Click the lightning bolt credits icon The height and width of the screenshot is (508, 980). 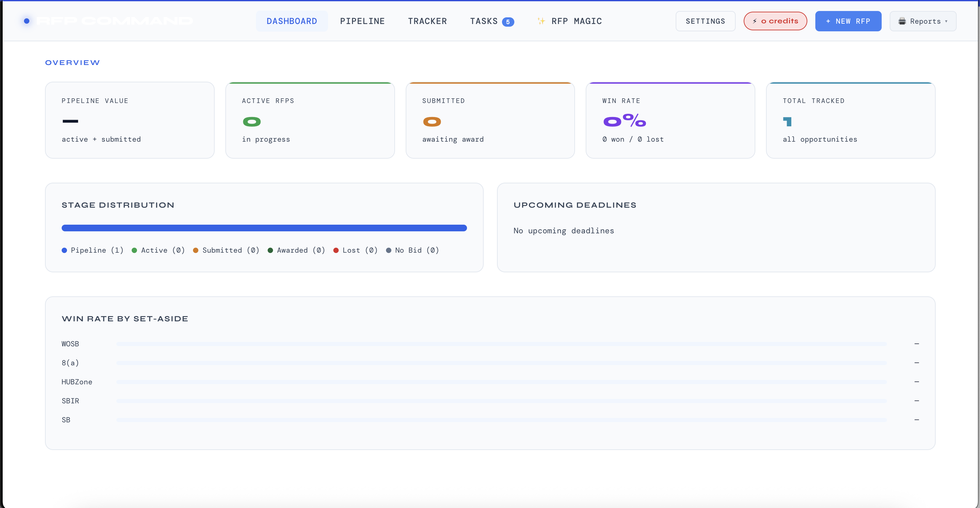click(x=755, y=21)
